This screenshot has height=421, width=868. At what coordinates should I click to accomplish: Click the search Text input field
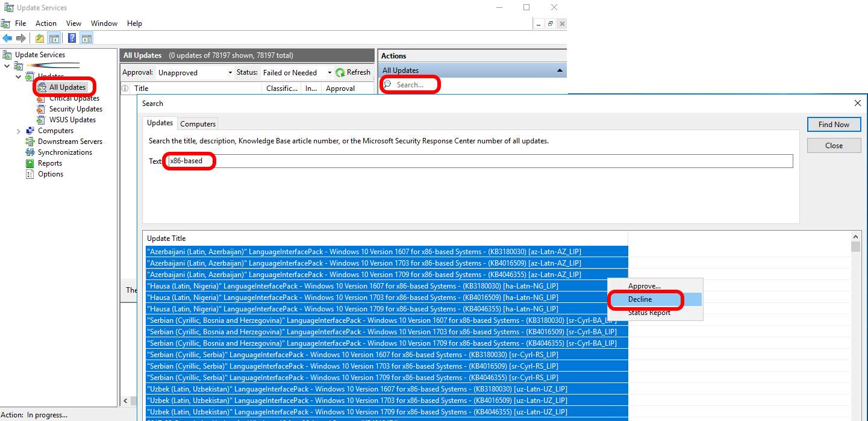[479, 161]
